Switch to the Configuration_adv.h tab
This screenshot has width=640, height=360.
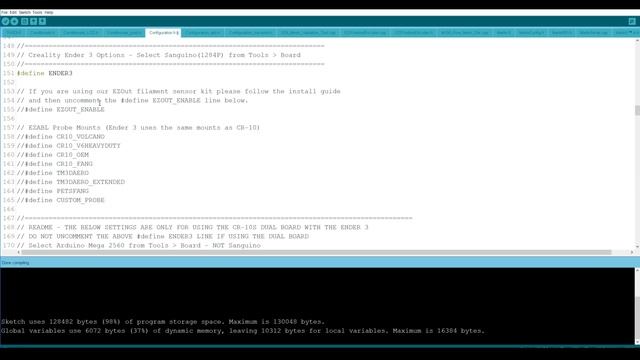tap(203, 33)
